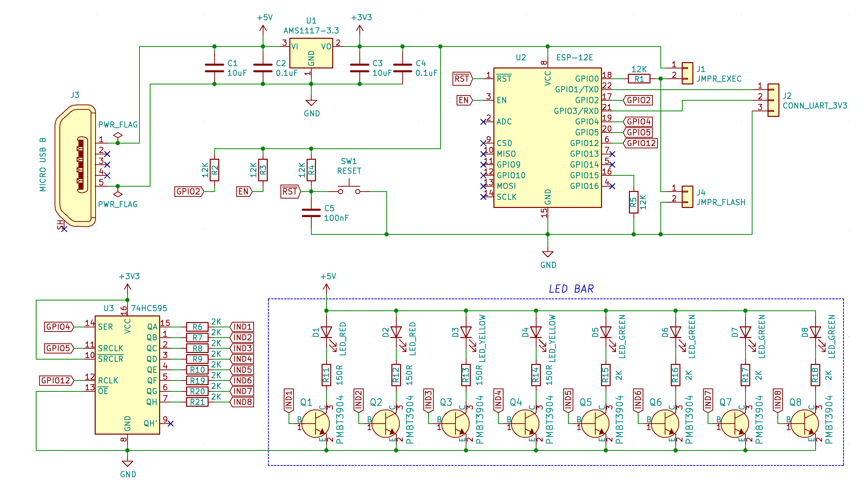Select LED D3 LED_YELLOW diode
868x496 pixels.
click(x=466, y=332)
